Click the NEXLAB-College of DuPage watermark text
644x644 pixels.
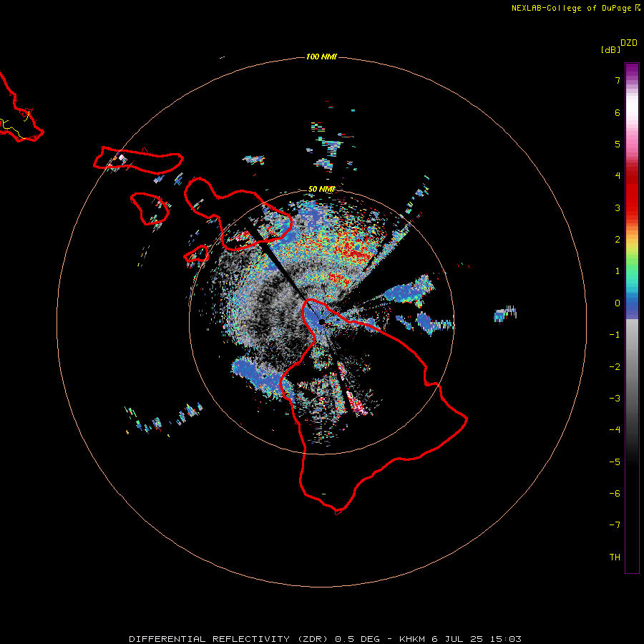coord(575,8)
